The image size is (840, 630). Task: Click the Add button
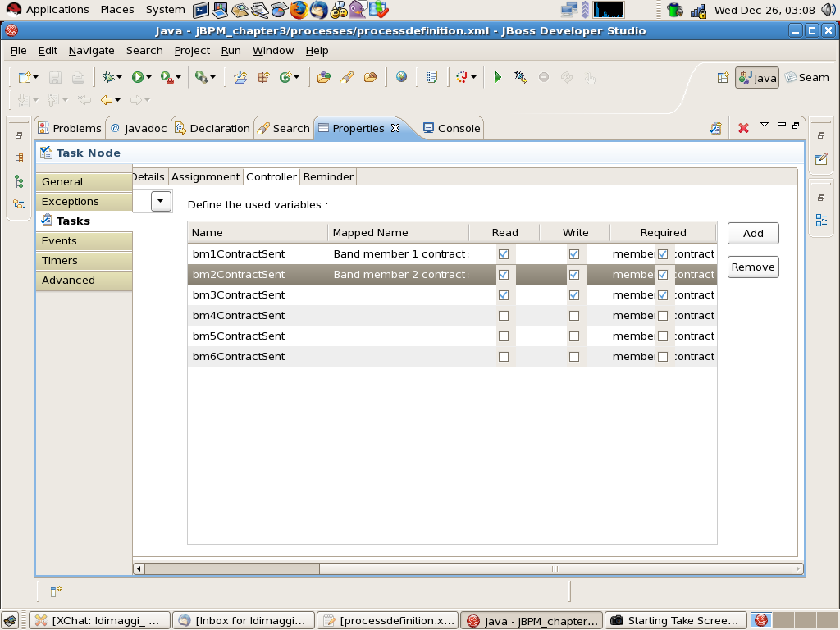[752, 233]
